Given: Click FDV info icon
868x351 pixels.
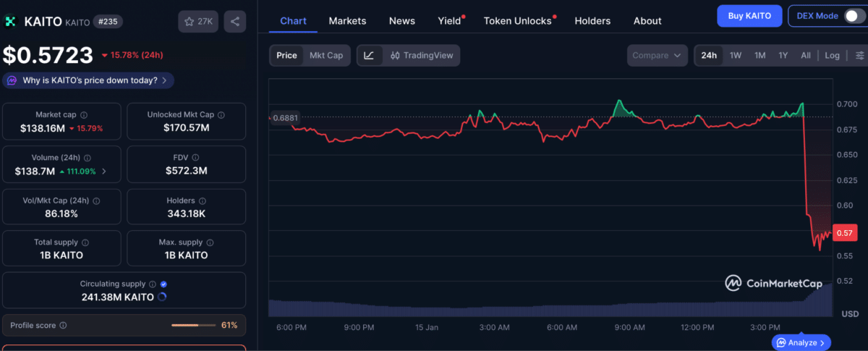Looking at the screenshot, I should [196, 158].
